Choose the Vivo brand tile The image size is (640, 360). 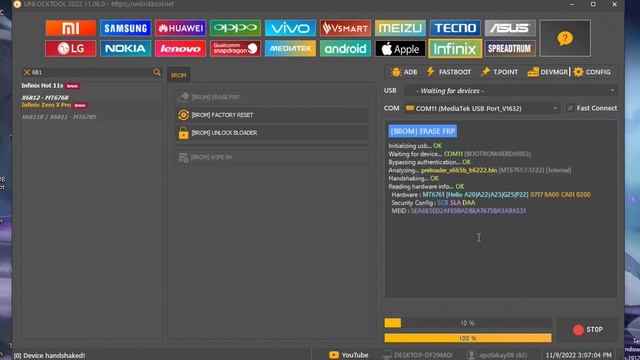pos(290,28)
